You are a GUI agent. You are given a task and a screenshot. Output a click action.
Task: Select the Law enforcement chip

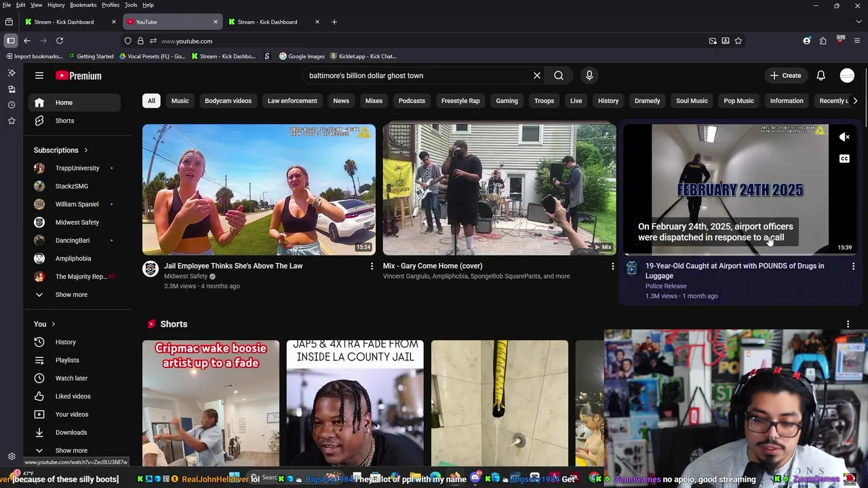click(292, 101)
